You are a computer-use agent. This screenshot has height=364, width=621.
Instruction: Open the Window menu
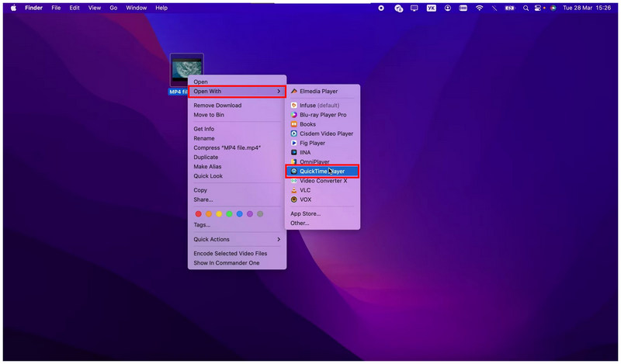[137, 8]
